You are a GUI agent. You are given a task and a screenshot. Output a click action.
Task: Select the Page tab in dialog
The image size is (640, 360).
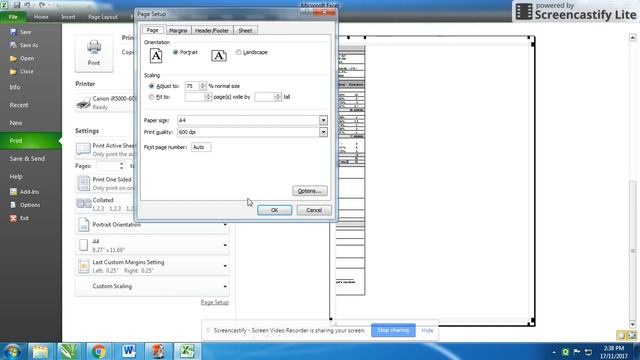pyautogui.click(x=152, y=30)
